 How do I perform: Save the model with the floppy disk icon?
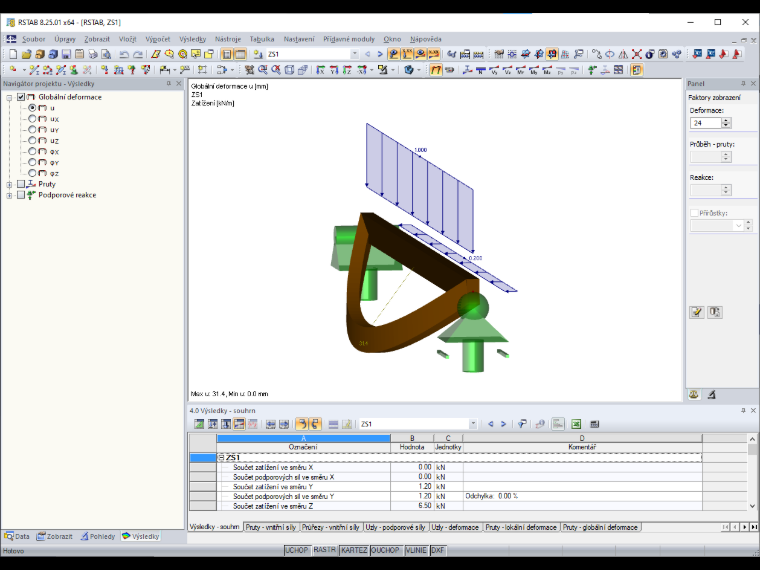coord(66,54)
